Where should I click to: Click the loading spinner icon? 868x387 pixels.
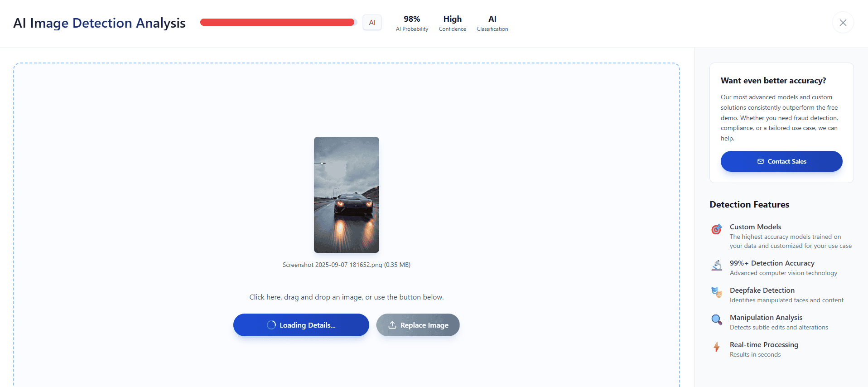click(271, 325)
